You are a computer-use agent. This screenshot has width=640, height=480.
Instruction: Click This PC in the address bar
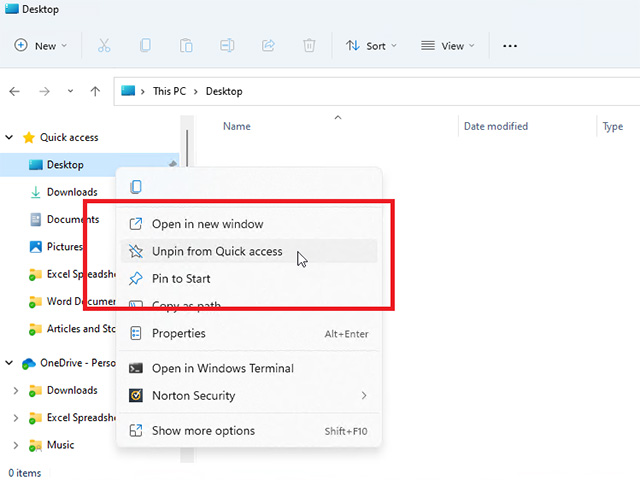click(x=169, y=91)
